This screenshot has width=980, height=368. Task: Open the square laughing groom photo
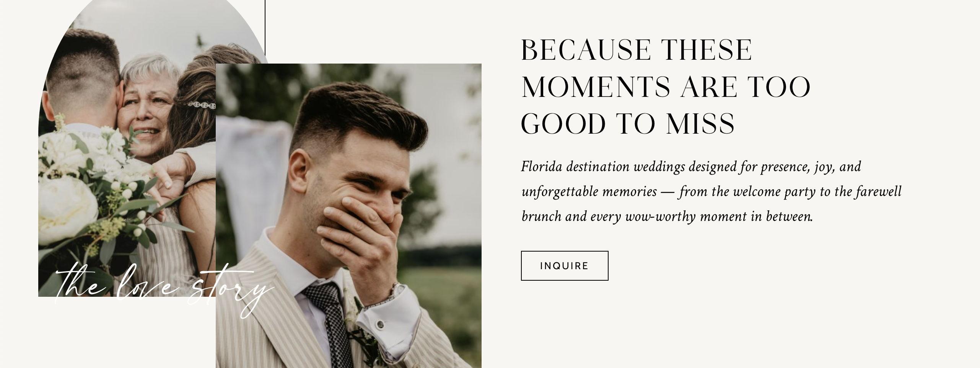coord(348,214)
